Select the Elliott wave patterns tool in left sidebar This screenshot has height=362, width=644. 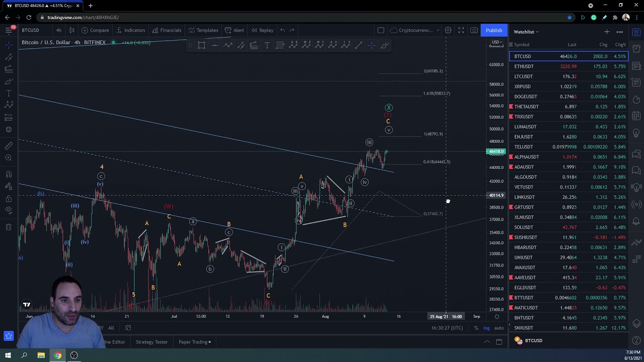coord(9,105)
